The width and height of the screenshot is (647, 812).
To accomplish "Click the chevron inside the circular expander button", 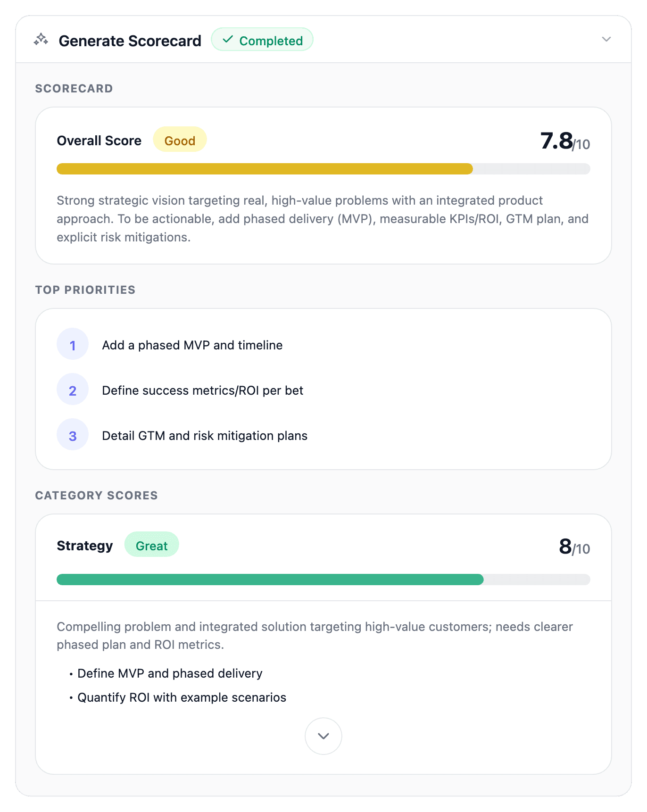I will [x=323, y=736].
